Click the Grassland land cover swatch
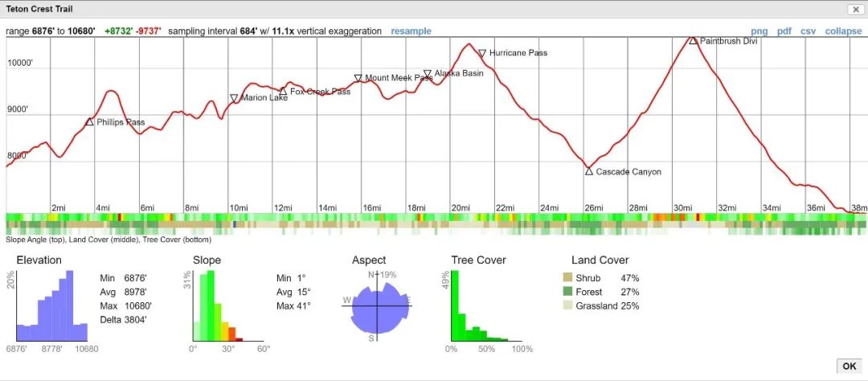 [x=567, y=305]
